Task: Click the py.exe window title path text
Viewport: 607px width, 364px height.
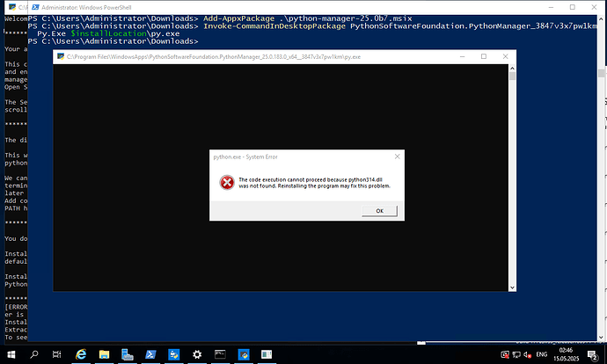Action: [213, 56]
